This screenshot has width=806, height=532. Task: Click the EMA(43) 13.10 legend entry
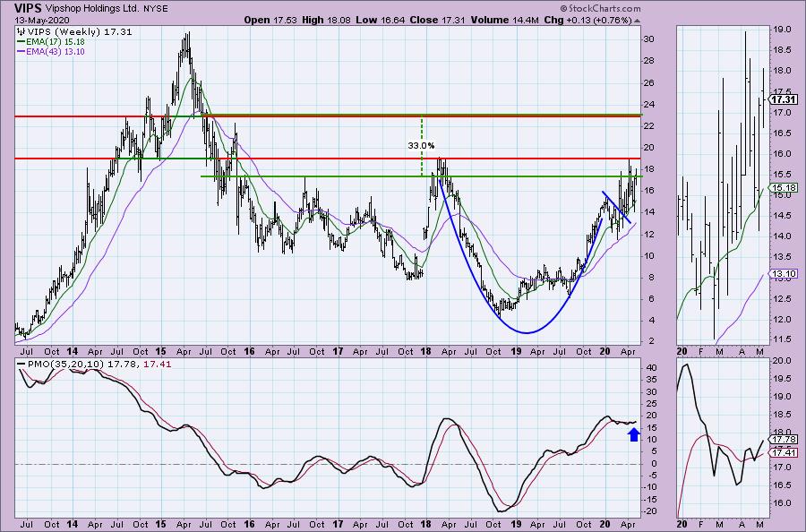coord(55,52)
